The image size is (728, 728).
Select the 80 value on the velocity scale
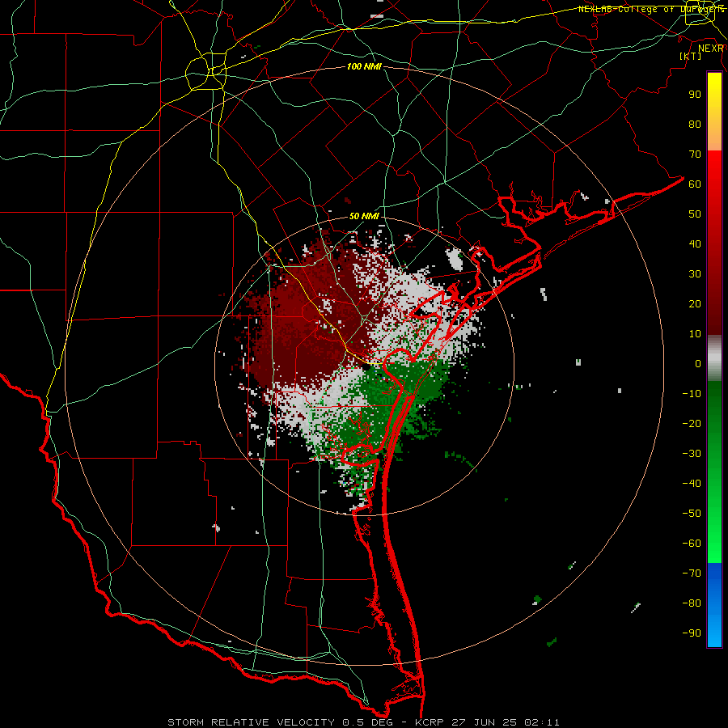[x=695, y=124]
